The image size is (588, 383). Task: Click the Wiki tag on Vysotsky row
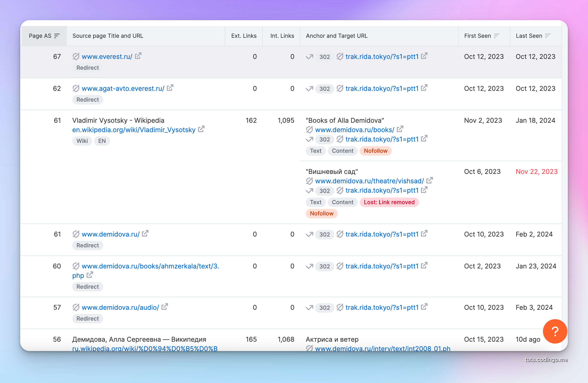coord(82,141)
